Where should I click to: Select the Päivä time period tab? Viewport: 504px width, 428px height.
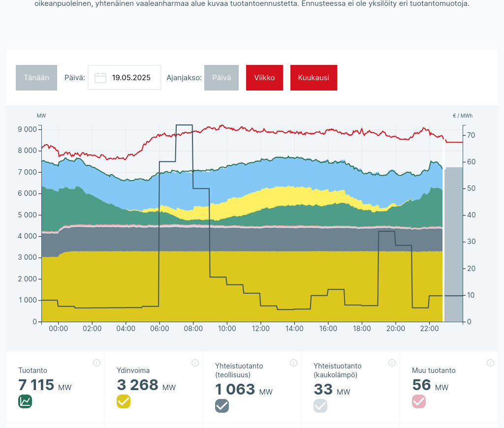pos(221,78)
